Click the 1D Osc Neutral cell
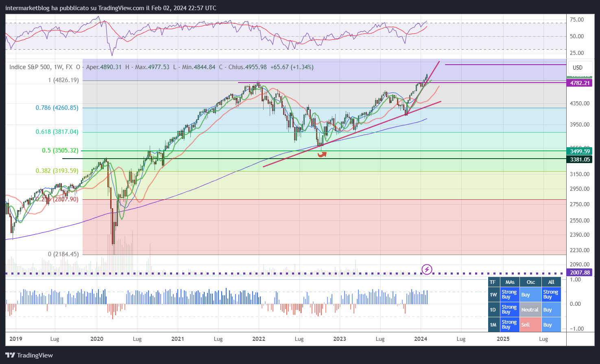 [x=531, y=310]
